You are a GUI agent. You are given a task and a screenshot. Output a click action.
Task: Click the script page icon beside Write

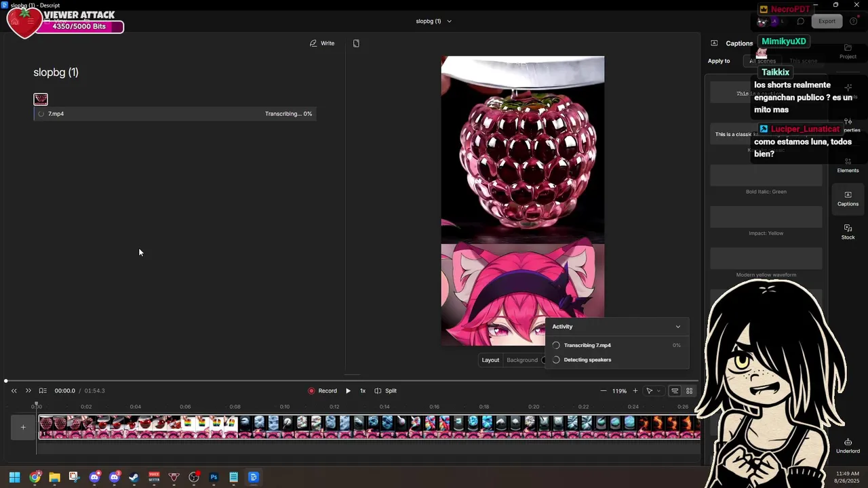[x=356, y=43]
